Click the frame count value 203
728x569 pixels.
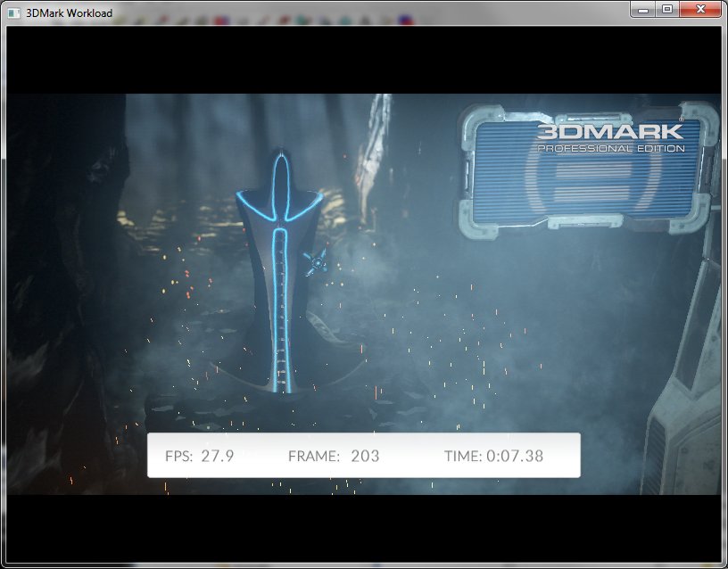point(365,457)
